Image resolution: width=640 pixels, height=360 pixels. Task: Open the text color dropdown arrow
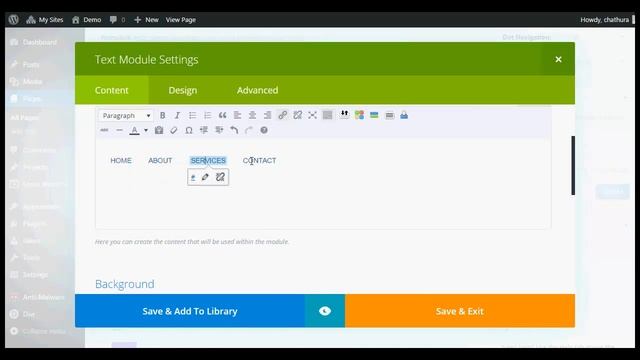pos(146,130)
